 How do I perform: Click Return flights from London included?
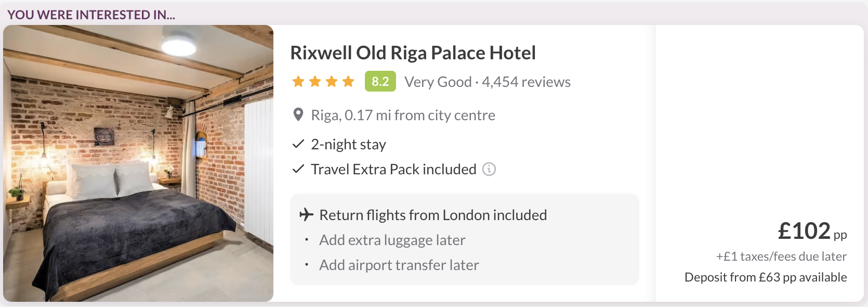tap(433, 215)
